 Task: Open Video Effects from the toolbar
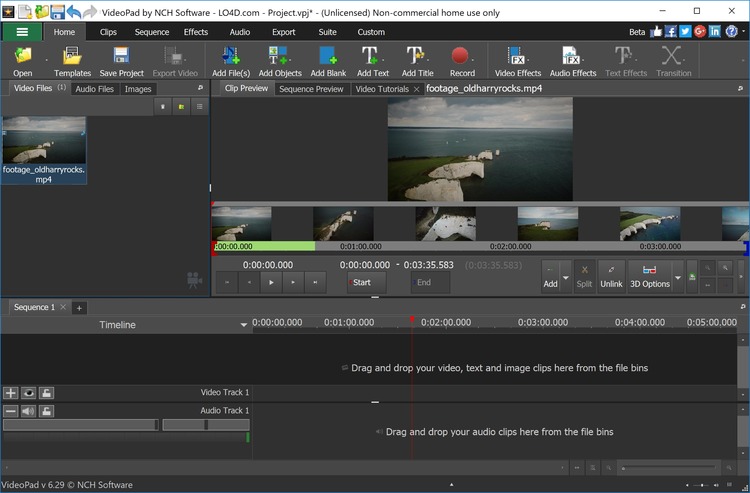point(518,61)
